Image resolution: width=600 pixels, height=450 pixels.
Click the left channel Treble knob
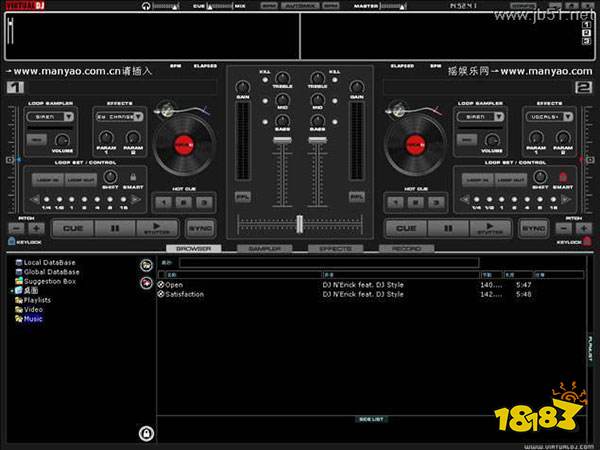282,78
